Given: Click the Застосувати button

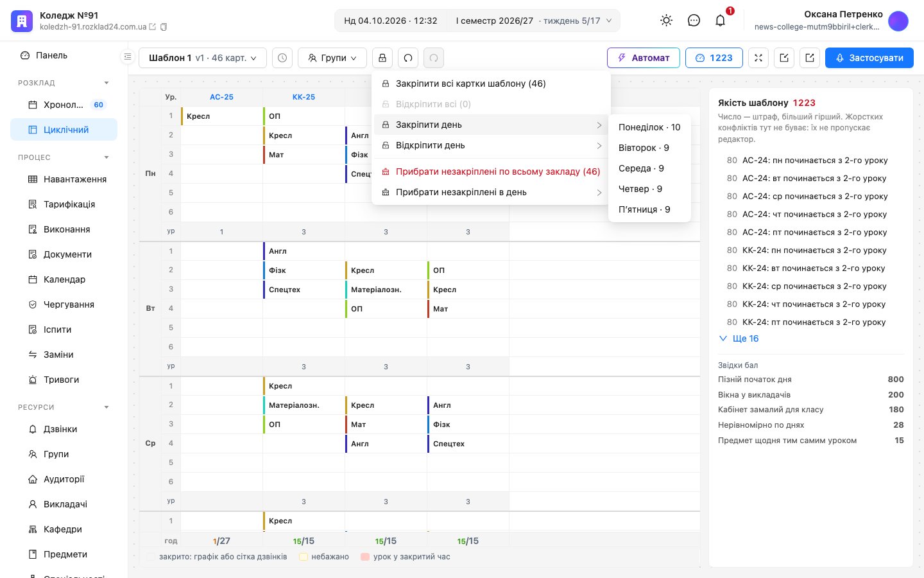Looking at the screenshot, I should click(x=869, y=58).
